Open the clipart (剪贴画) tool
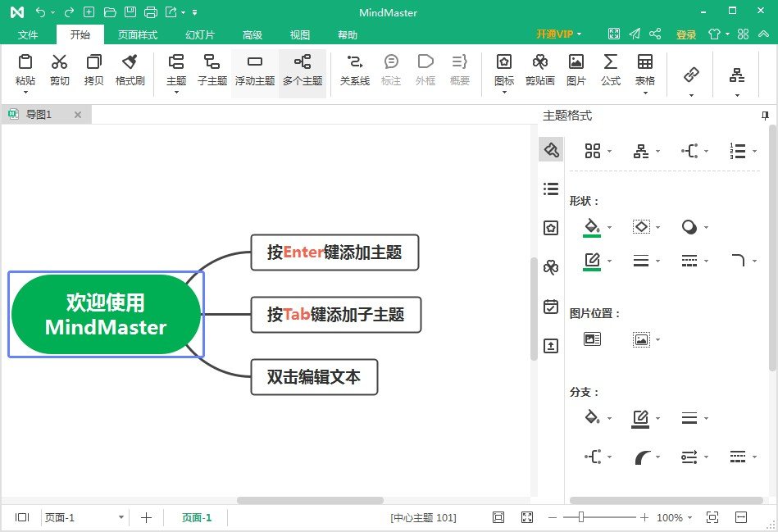 click(539, 70)
